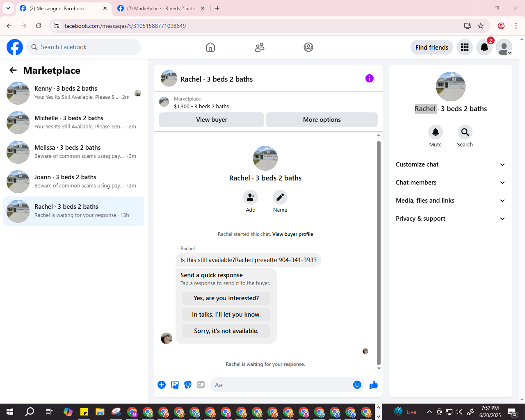Click the View buyer button
Screen dimensions: 525x420
point(212,120)
